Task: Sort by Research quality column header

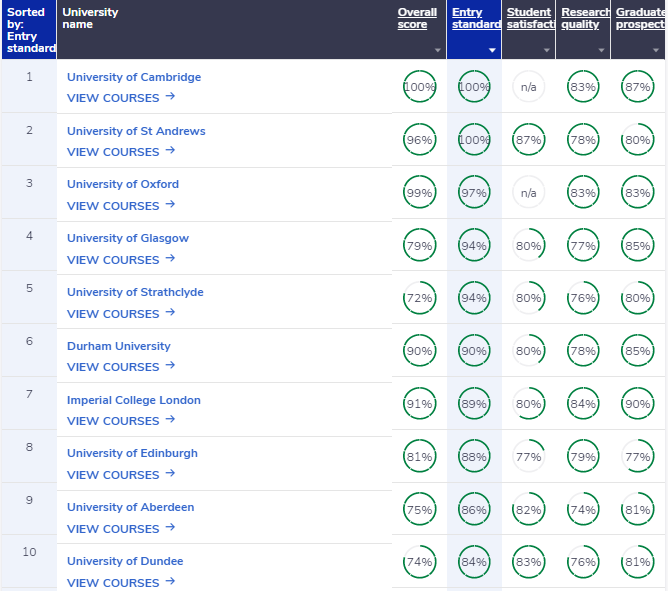Action: pos(585,18)
